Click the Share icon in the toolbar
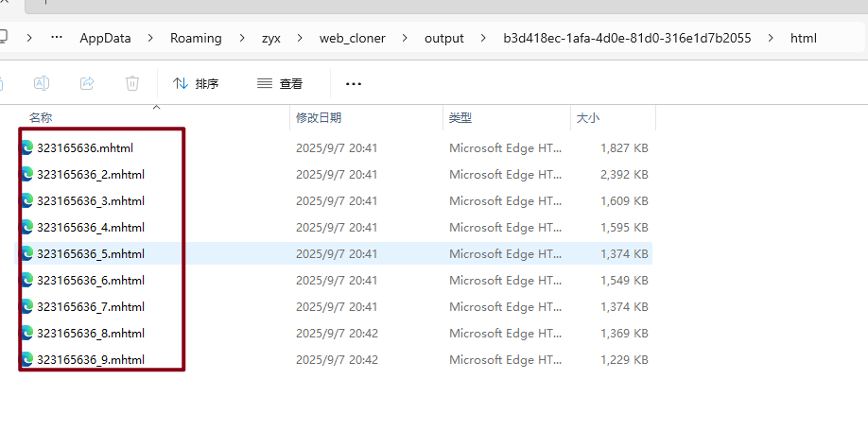868x431 pixels. click(x=87, y=83)
